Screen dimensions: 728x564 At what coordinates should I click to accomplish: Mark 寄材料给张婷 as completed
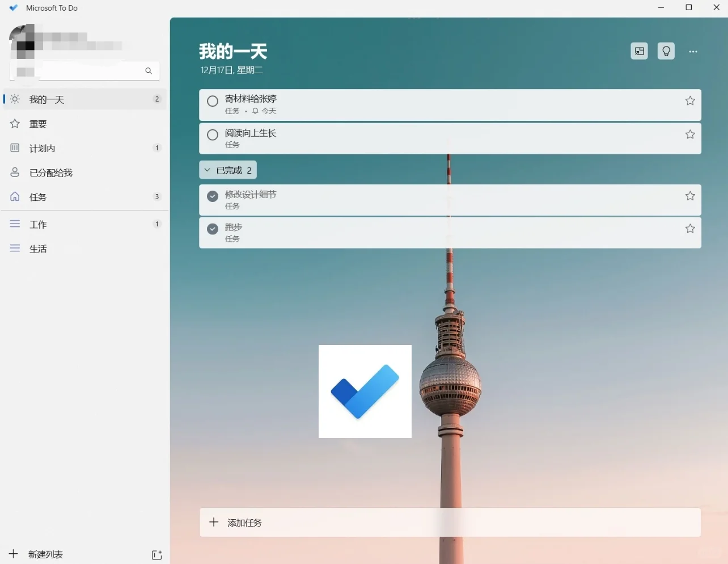[x=212, y=101]
